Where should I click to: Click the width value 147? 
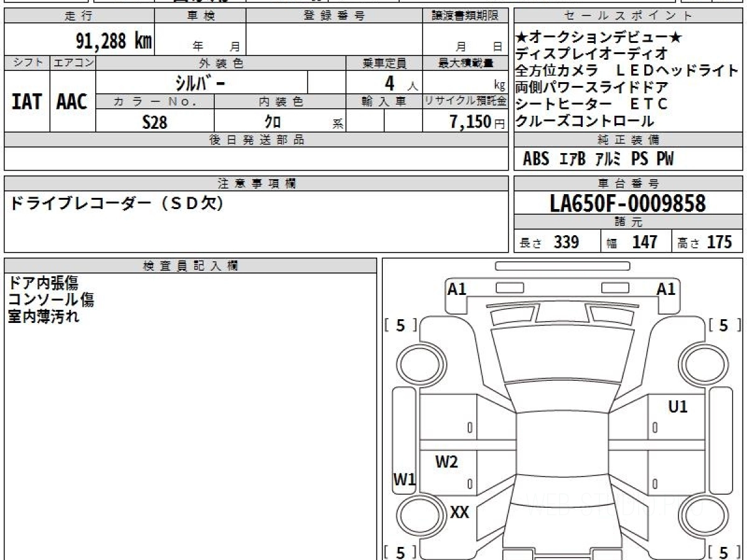click(x=644, y=242)
